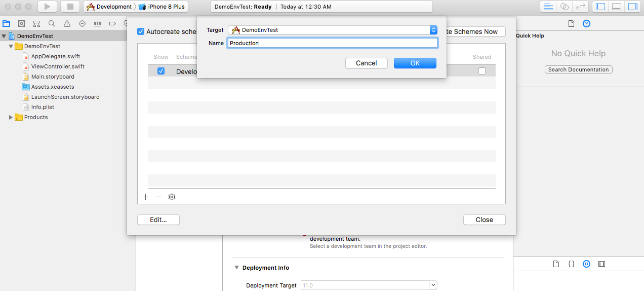Show the File inspector
The height and width of the screenshot is (291, 644).
[x=571, y=23]
